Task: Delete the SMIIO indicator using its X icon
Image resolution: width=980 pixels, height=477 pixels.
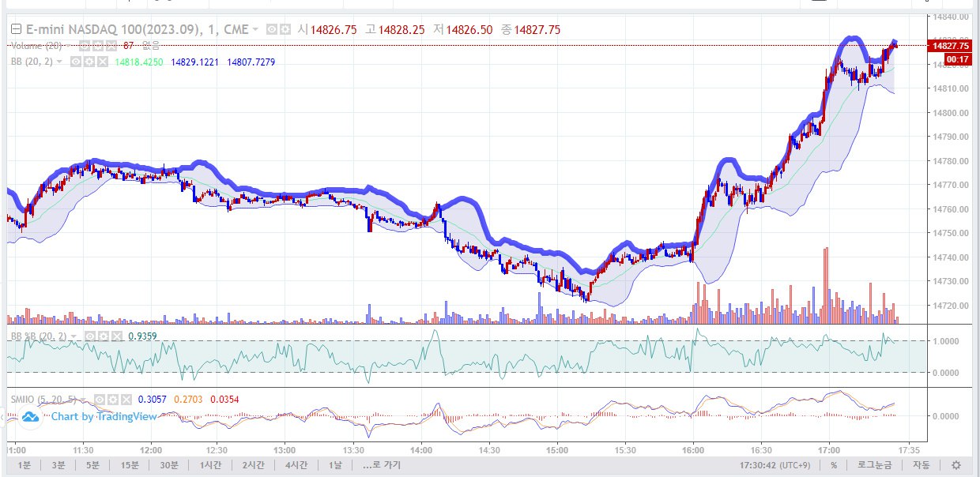Action: click(127, 400)
